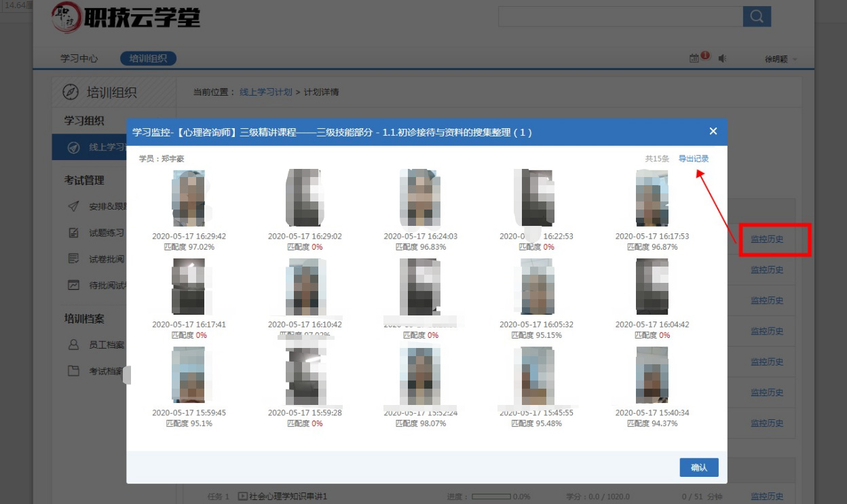
Task: Expand the user account dropdown arrow
Action: pos(795,60)
